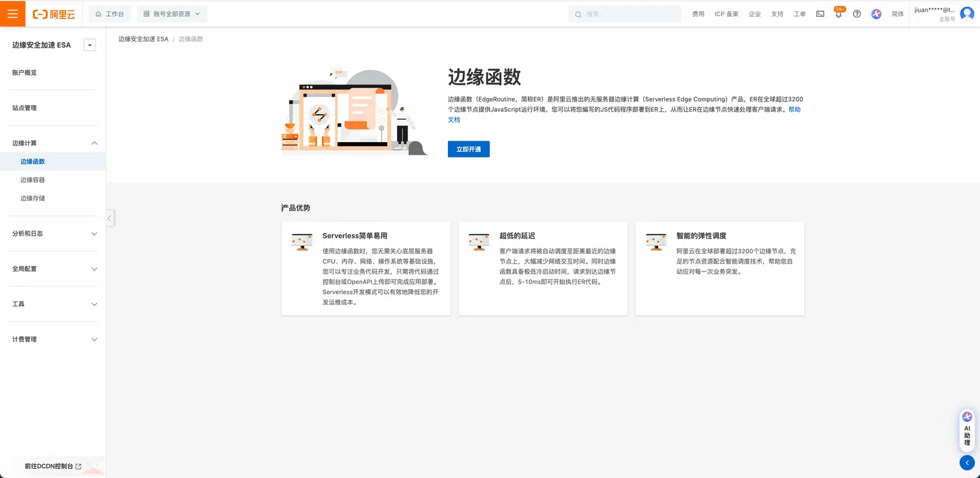Viewport: 980px width, 478px height.
Task: Expand the 分析和日志 sidebar section
Action: 52,234
